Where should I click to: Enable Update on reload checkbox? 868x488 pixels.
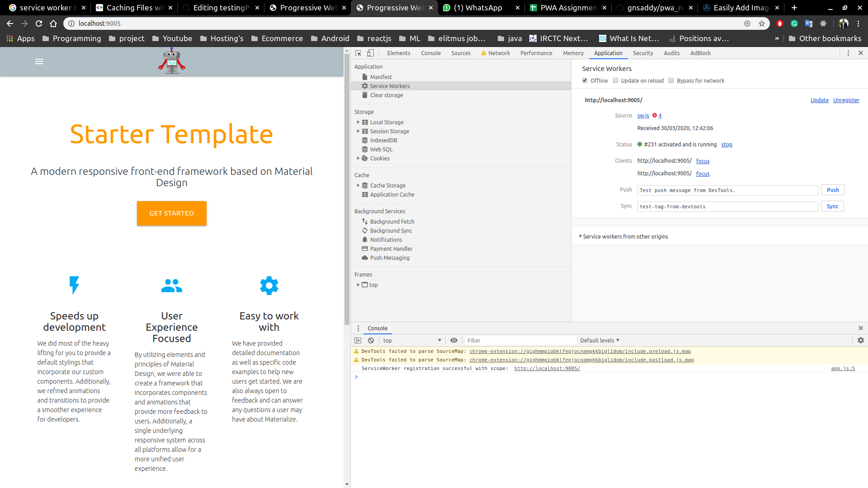click(x=616, y=80)
